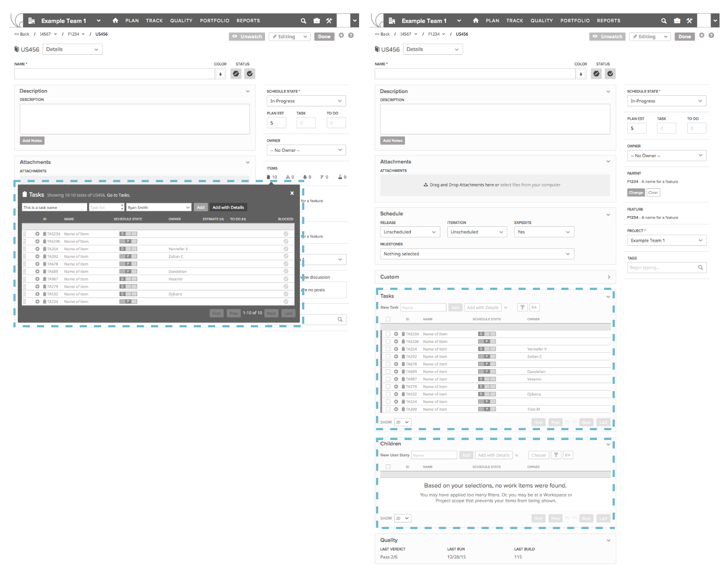Expand the Custom section
Screen dimensions: 728x587
click(x=609, y=277)
